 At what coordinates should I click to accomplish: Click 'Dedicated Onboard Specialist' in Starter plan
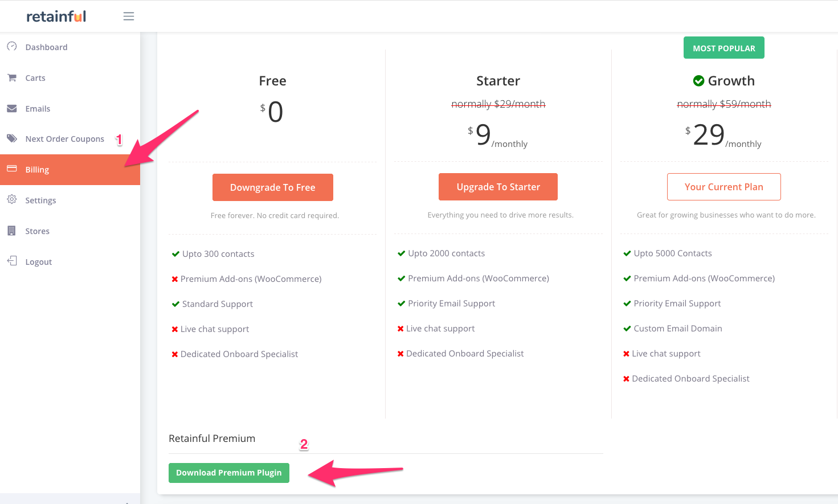coord(465,354)
